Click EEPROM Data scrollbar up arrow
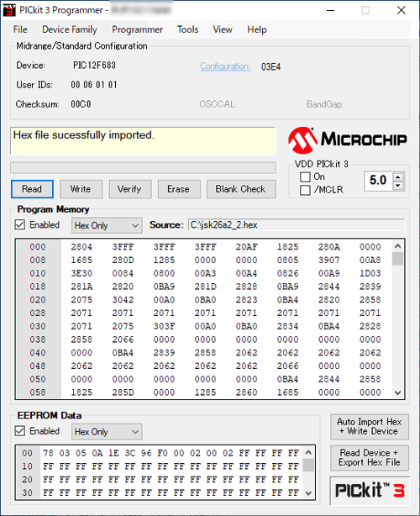The image size is (420, 516). (x=308, y=452)
